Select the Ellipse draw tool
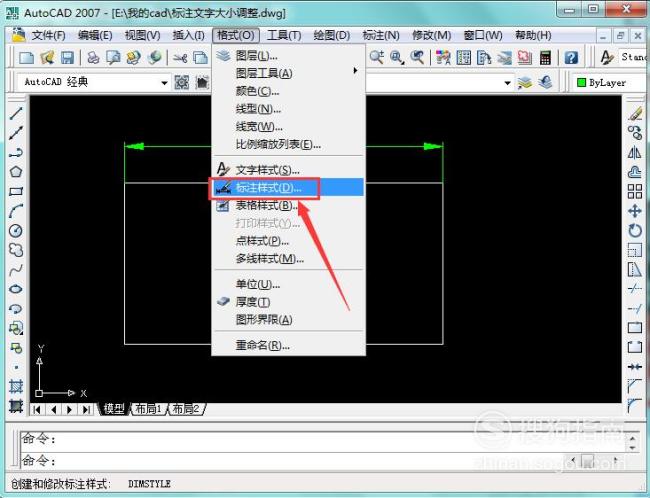This screenshot has width=650, height=498. point(16,289)
